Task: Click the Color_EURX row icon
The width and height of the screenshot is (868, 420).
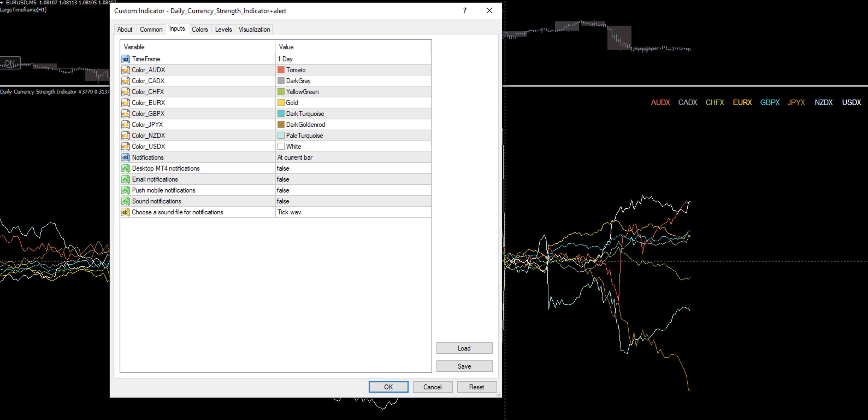Action: (x=125, y=103)
